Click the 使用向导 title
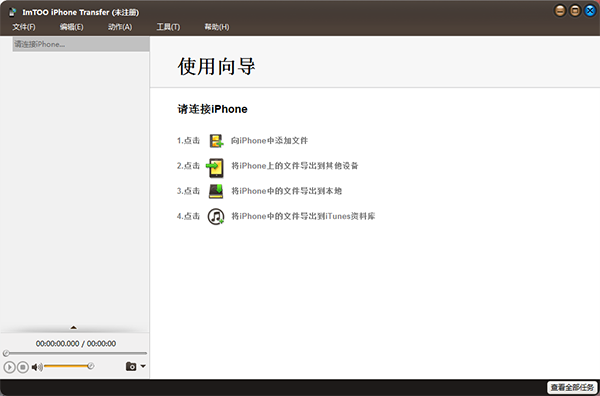 tap(216, 66)
